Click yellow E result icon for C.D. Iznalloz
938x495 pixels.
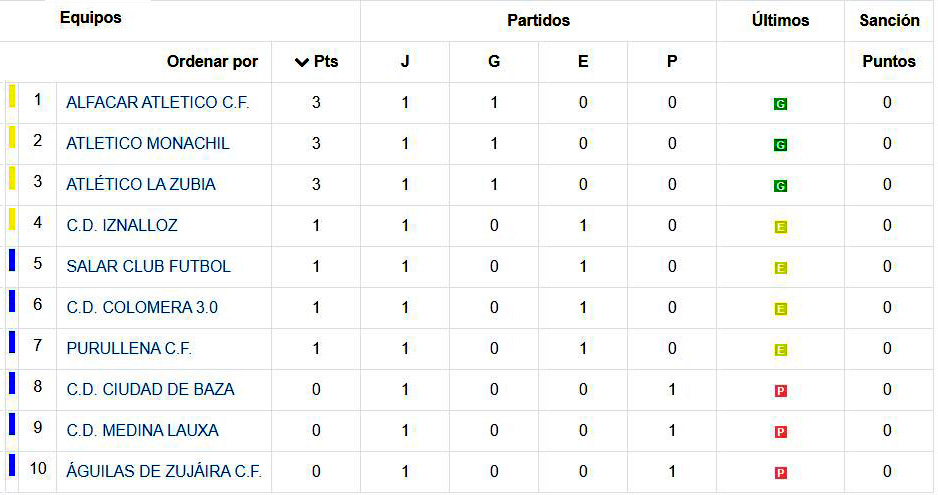pyautogui.click(x=780, y=227)
